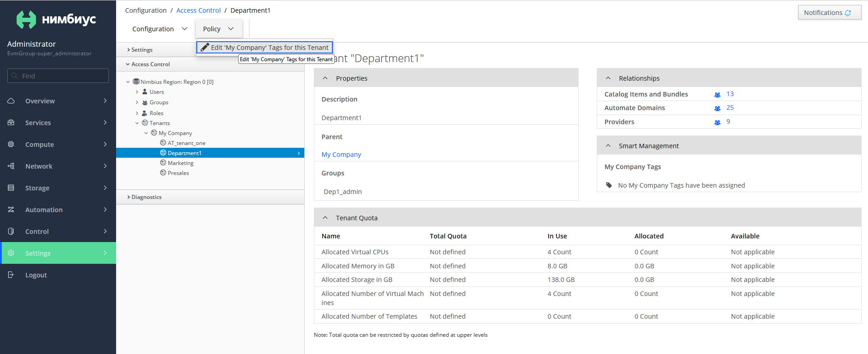Click the Tenants globe icon in tree
The image size is (868, 354).
145,123
